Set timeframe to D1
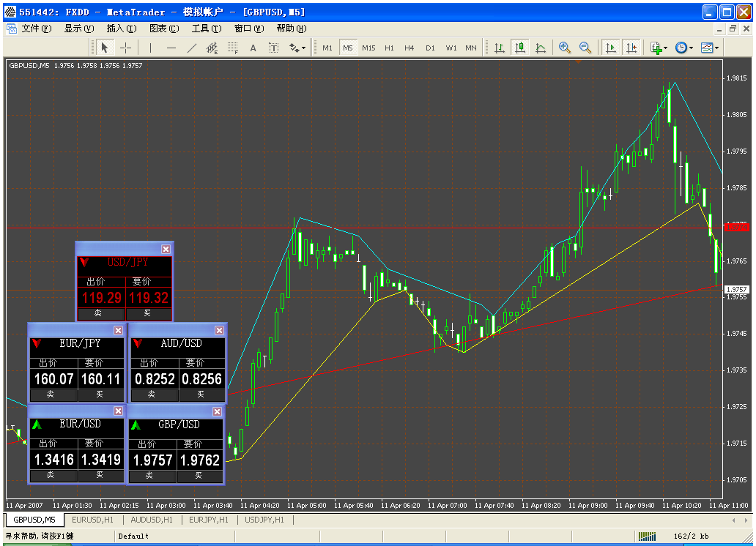756x546 pixels. [430, 48]
